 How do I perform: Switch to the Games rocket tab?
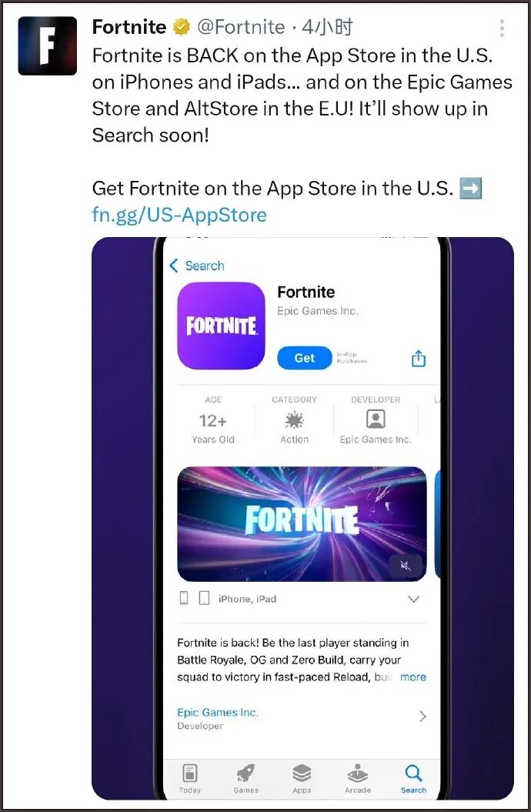[245, 778]
